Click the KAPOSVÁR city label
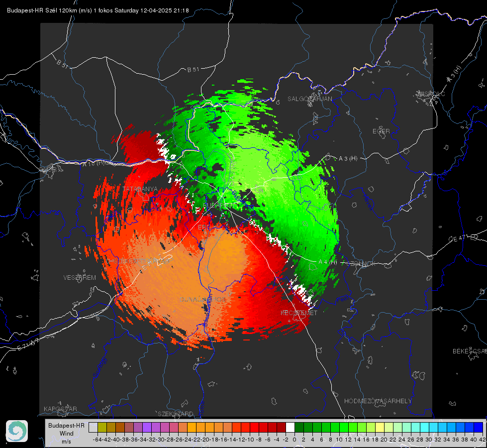The image size is (487, 448). coord(60,409)
